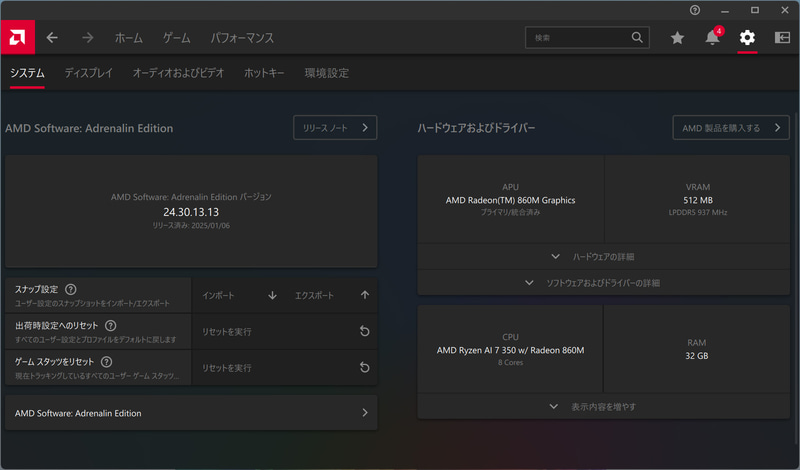Expand 表示内容を増やす section
This screenshot has width=800, height=470.
(x=604, y=407)
